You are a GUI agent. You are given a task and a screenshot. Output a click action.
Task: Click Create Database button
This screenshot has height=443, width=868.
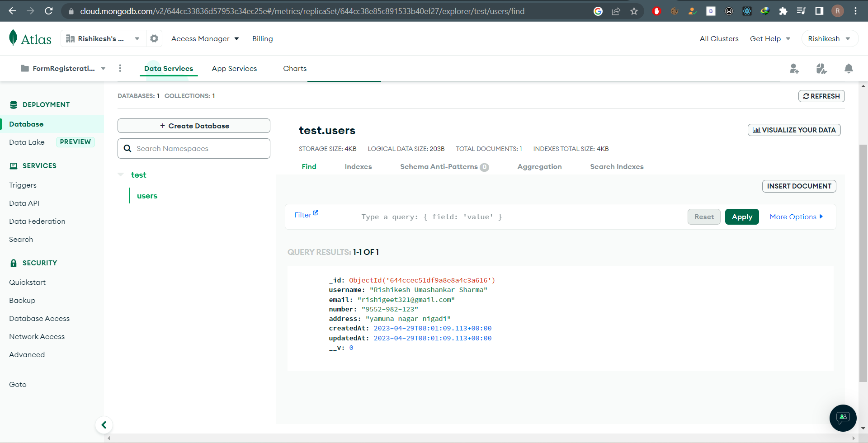194,126
